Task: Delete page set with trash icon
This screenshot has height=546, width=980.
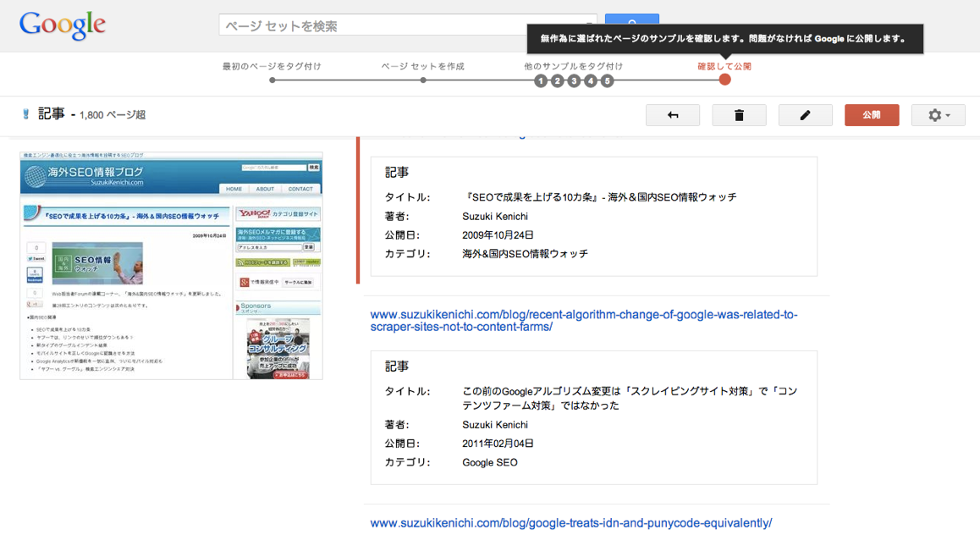Action: 739,115
